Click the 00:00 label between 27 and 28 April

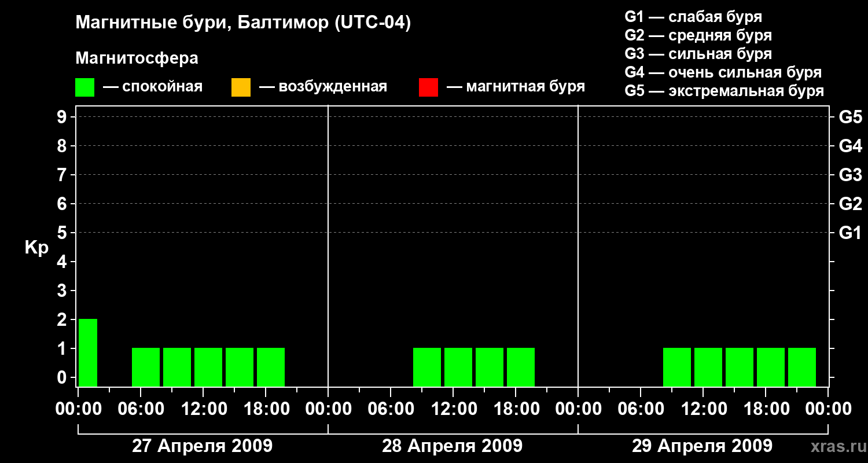pyautogui.click(x=328, y=409)
